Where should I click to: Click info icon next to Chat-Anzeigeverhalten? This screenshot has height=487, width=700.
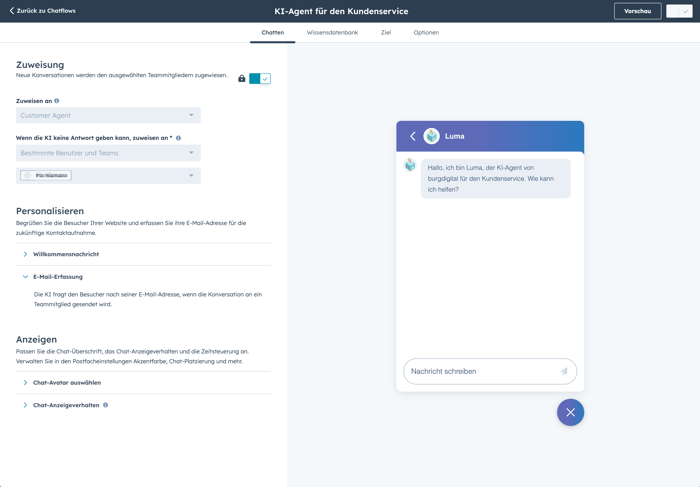click(105, 405)
